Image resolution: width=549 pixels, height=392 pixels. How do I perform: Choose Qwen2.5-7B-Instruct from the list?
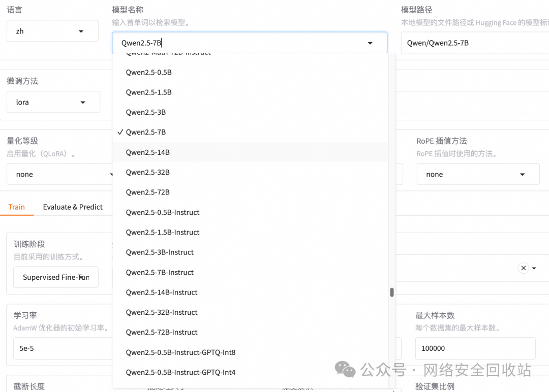click(250, 272)
